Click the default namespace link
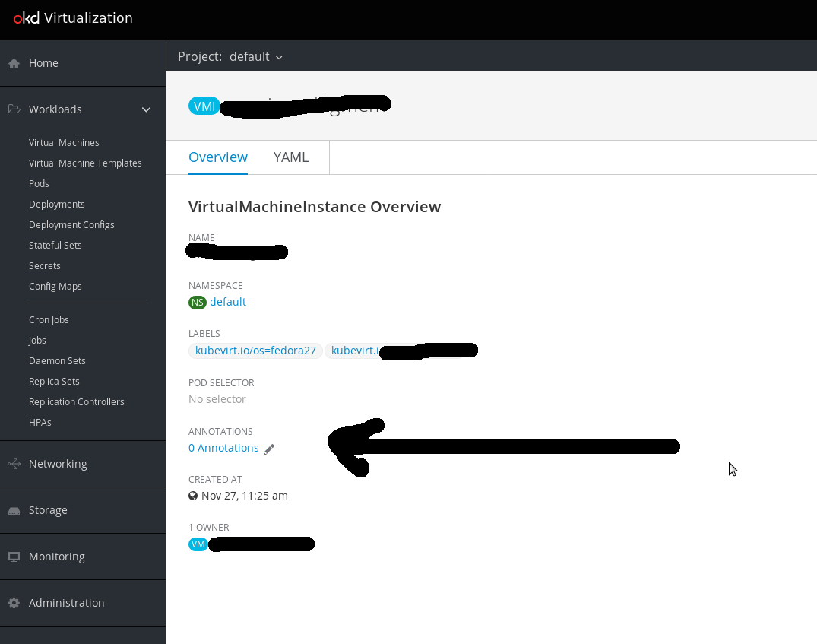The width and height of the screenshot is (817, 644). coord(228,302)
